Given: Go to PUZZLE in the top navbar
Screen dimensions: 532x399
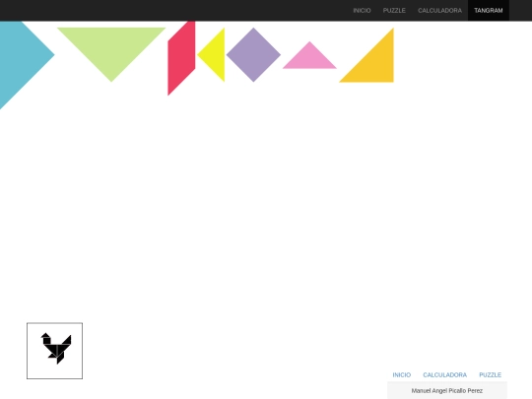Looking at the screenshot, I should coord(394,11).
